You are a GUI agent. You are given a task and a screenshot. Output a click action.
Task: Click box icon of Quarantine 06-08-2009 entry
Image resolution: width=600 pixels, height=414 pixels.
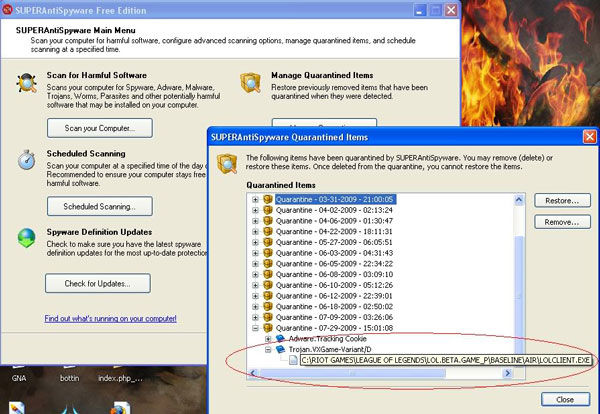click(268, 274)
